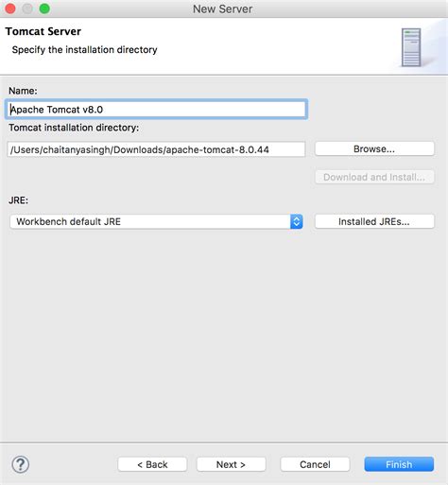448x485 pixels.
Task: Click the gray minimize window button
Action: point(27,9)
